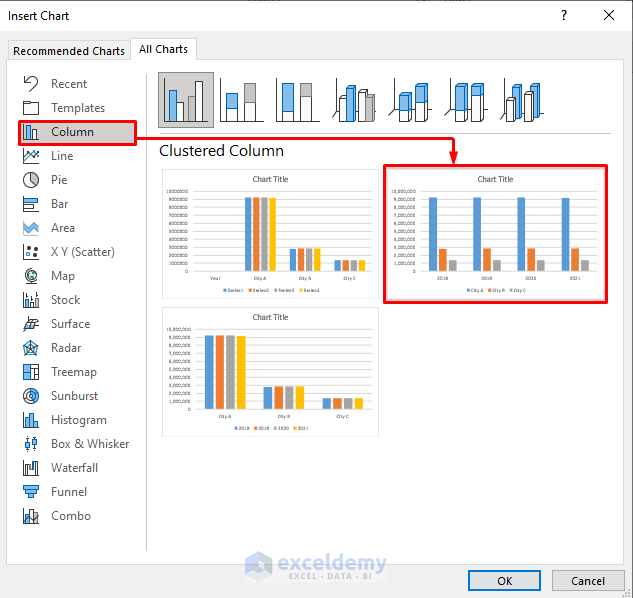
Task: Choose the Pie label in category list
Action: click(x=59, y=180)
